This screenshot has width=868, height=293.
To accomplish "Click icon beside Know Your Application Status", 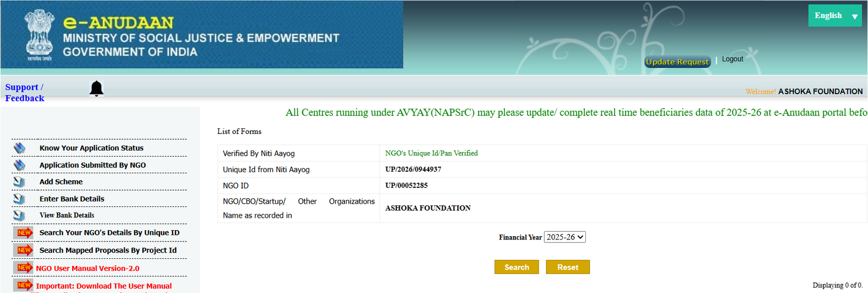I will (20, 148).
